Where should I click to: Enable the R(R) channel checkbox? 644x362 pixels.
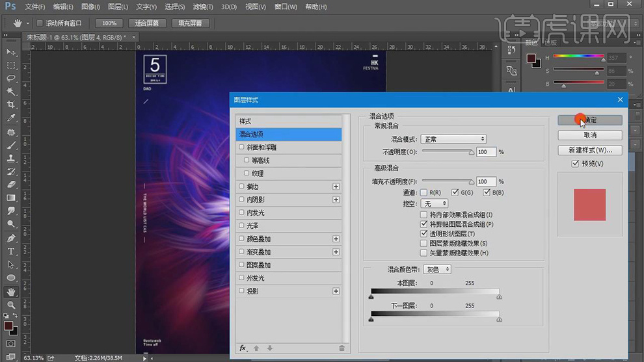[423, 193]
